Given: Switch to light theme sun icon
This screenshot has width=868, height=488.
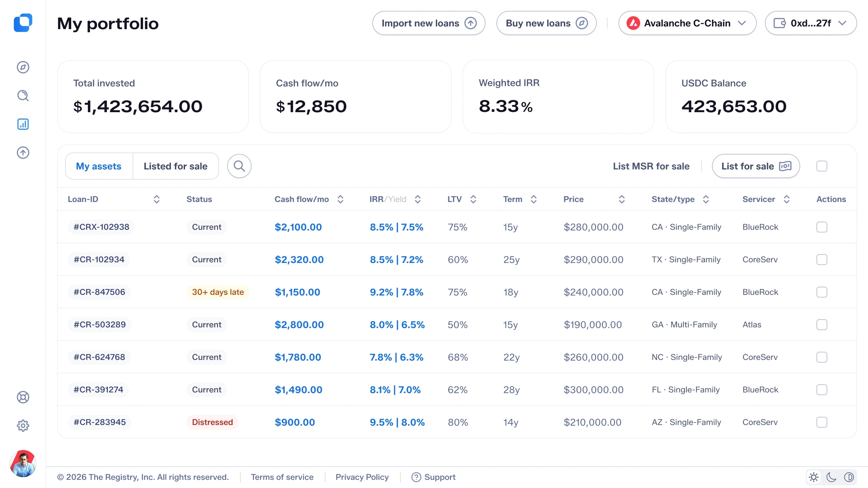Looking at the screenshot, I should (814, 477).
